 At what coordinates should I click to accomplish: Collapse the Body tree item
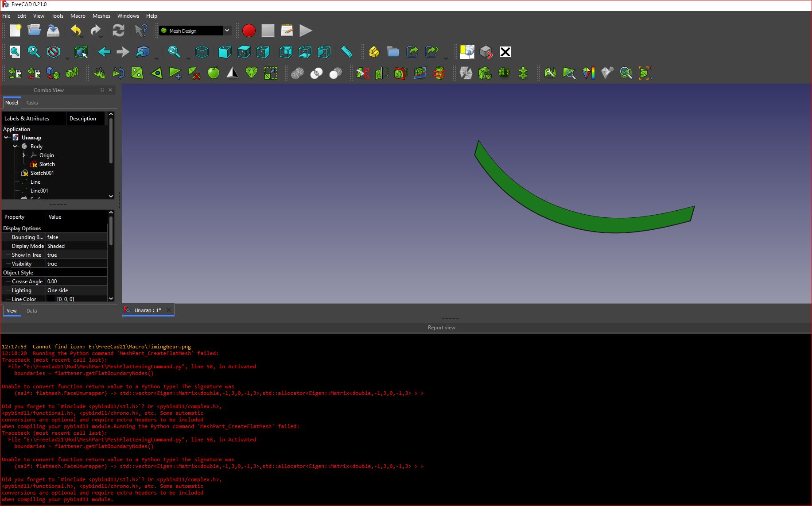coord(15,146)
